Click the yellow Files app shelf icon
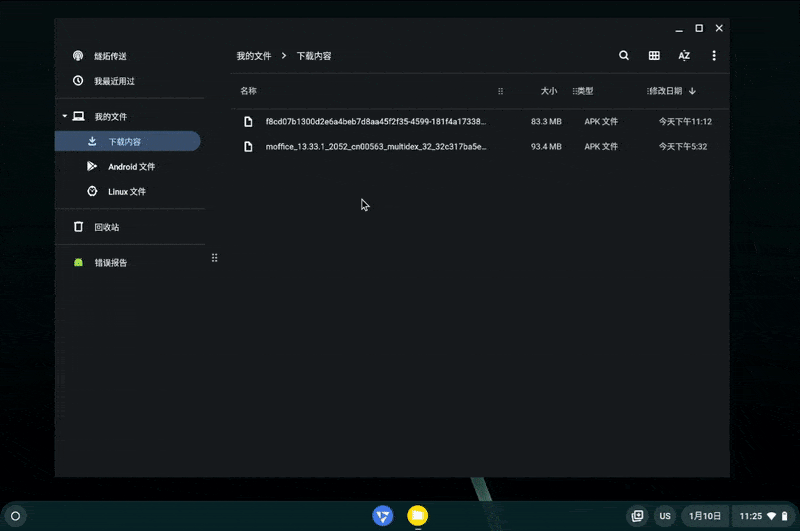Image resolution: width=800 pixels, height=531 pixels. point(417,516)
